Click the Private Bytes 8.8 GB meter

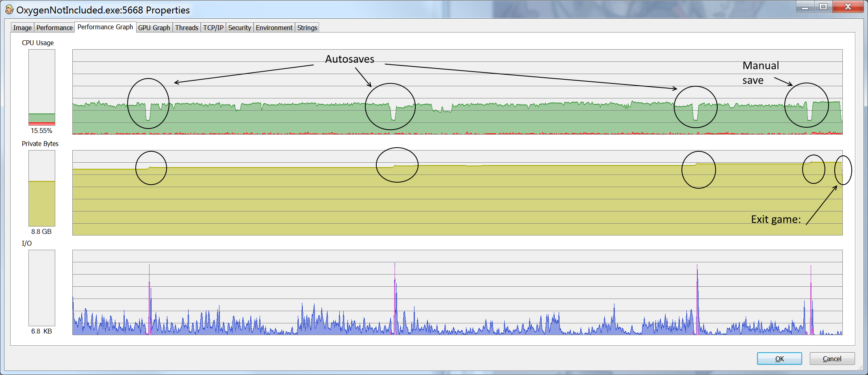tap(42, 188)
